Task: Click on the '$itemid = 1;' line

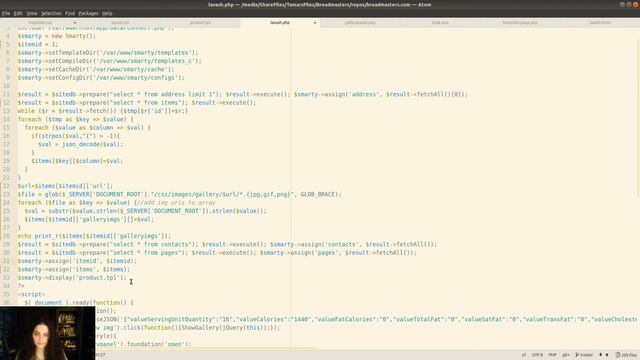Action: coord(38,44)
